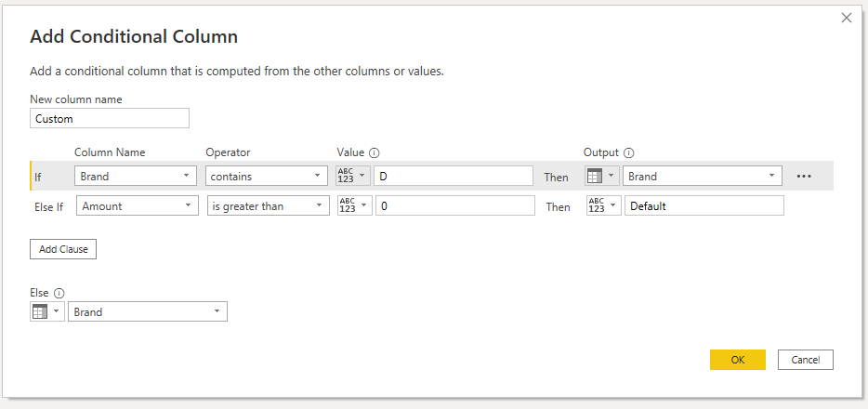
Task: Expand the Else Brand column dropdown
Action: click(147, 311)
